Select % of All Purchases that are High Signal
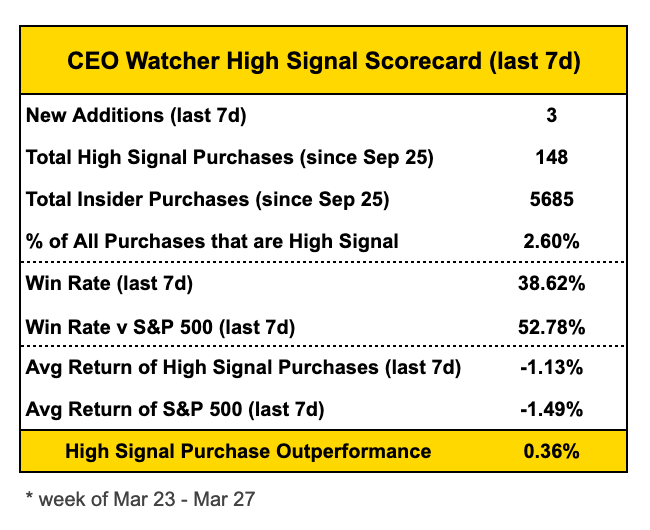The image size is (650, 530). [x=212, y=242]
